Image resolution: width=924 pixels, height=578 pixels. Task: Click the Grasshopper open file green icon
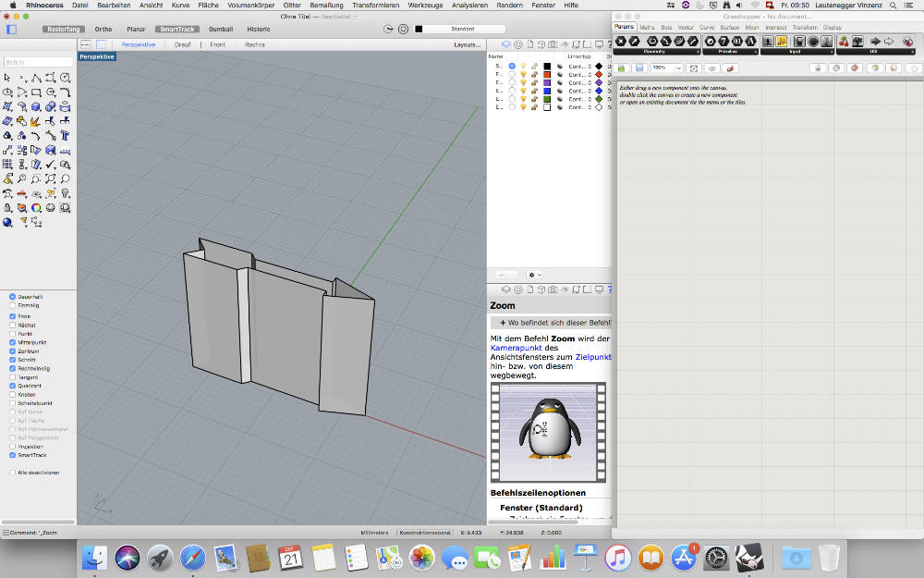[622, 68]
